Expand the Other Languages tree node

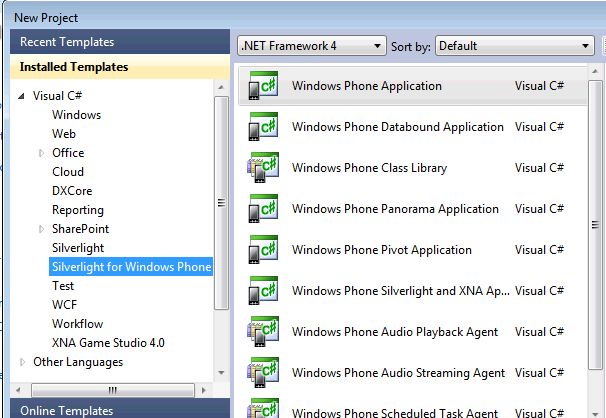[22, 362]
